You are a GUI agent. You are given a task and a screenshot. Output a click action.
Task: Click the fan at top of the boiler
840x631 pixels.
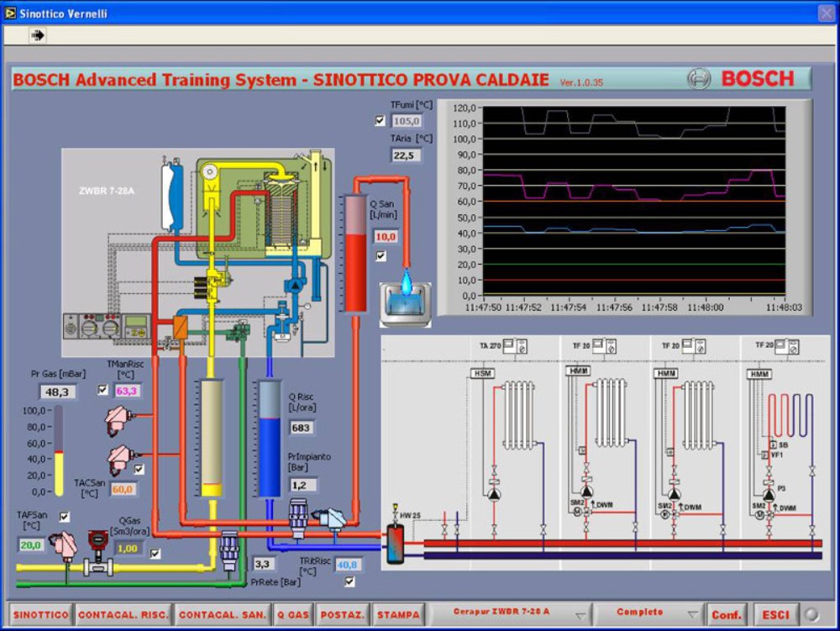click(209, 172)
